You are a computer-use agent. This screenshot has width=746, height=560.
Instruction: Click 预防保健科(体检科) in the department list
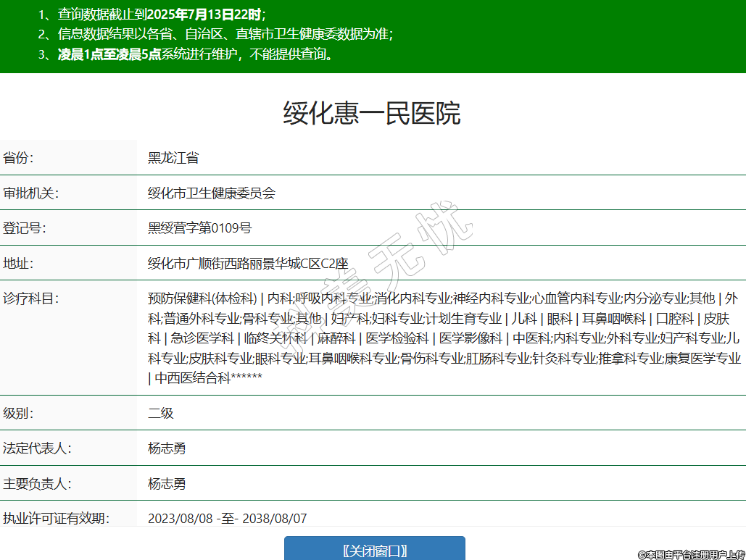pos(202,298)
